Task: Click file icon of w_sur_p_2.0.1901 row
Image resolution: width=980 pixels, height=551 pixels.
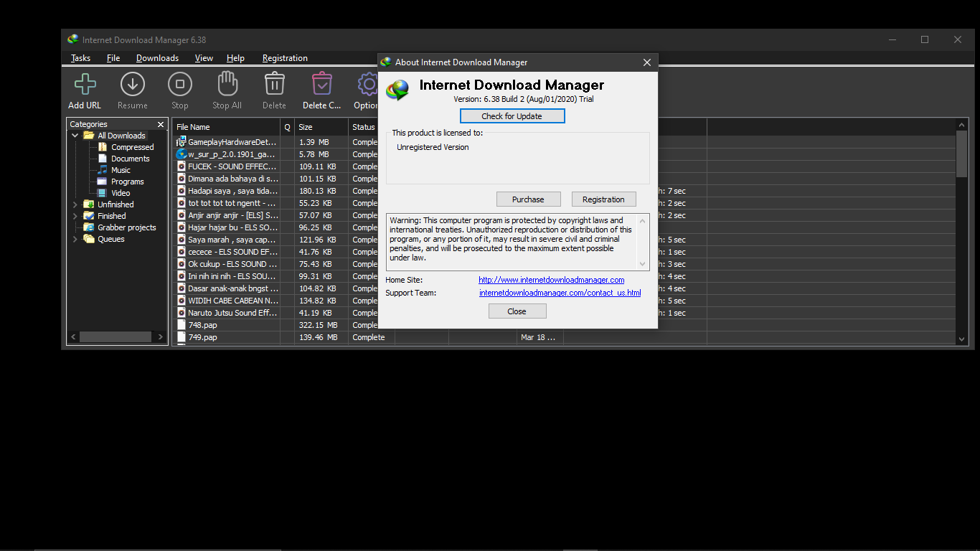Action: coord(182,154)
